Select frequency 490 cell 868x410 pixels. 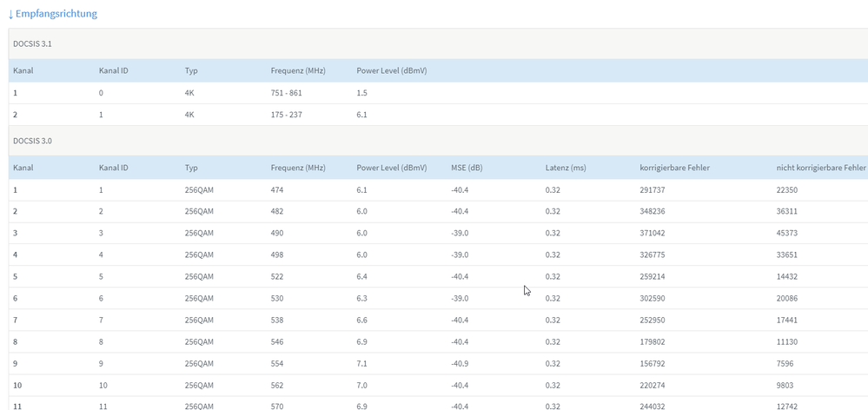[x=277, y=233]
